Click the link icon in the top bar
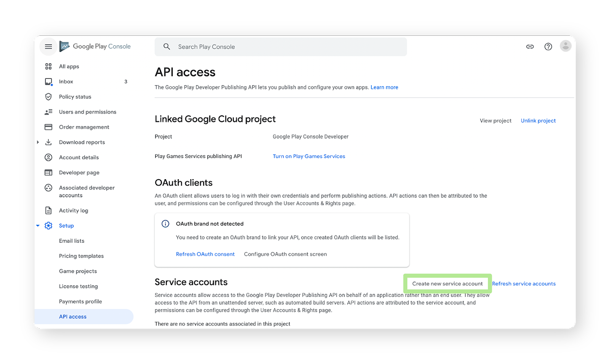 coord(530,46)
